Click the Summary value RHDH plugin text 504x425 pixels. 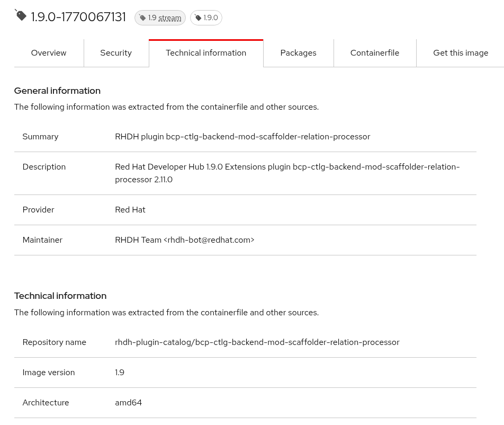[x=242, y=137]
